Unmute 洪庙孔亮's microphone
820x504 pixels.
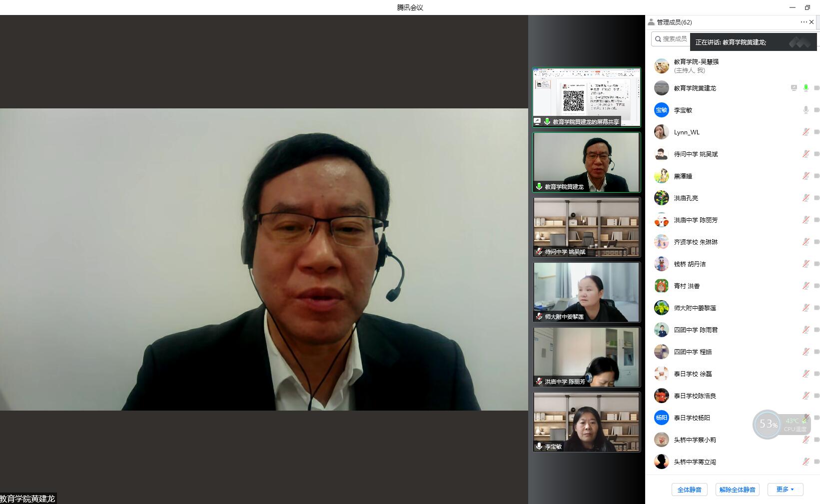[806, 198]
